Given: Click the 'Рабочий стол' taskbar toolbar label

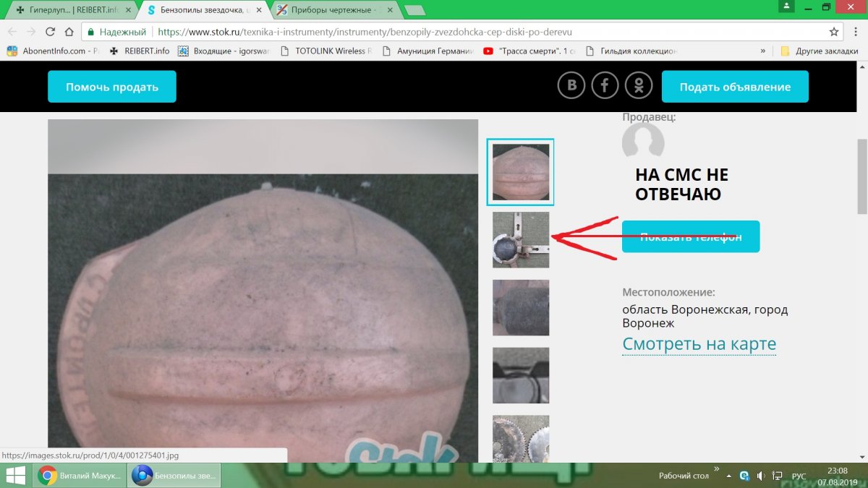Looking at the screenshot, I should coord(684,476).
